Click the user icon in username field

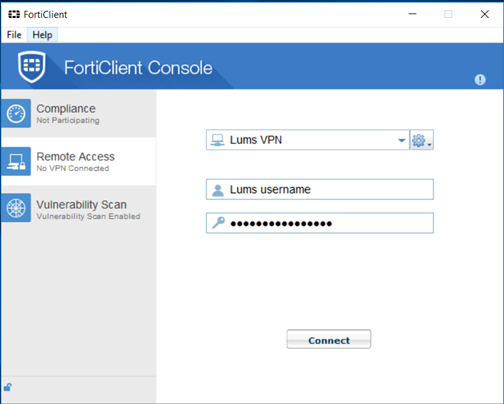pyautogui.click(x=218, y=190)
